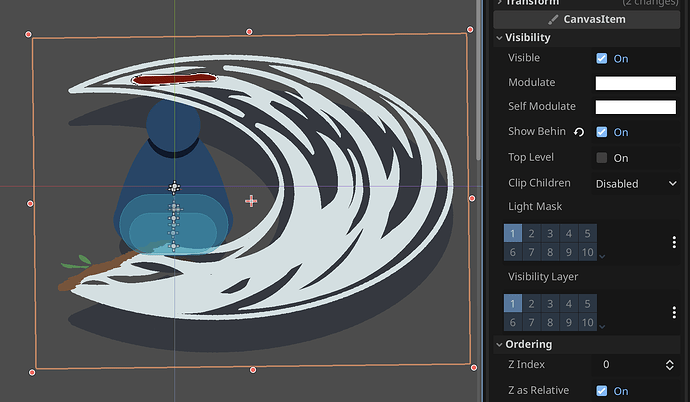Image resolution: width=690 pixels, height=402 pixels.
Task: Open the Visibility Layer three-dot options menu
Action: (x=673, y=312)
